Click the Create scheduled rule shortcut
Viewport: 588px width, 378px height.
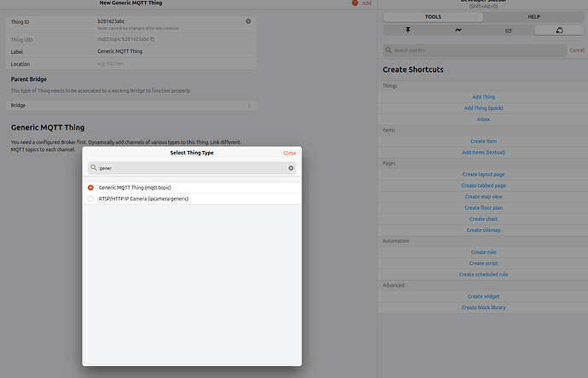[x=482, y=274]
